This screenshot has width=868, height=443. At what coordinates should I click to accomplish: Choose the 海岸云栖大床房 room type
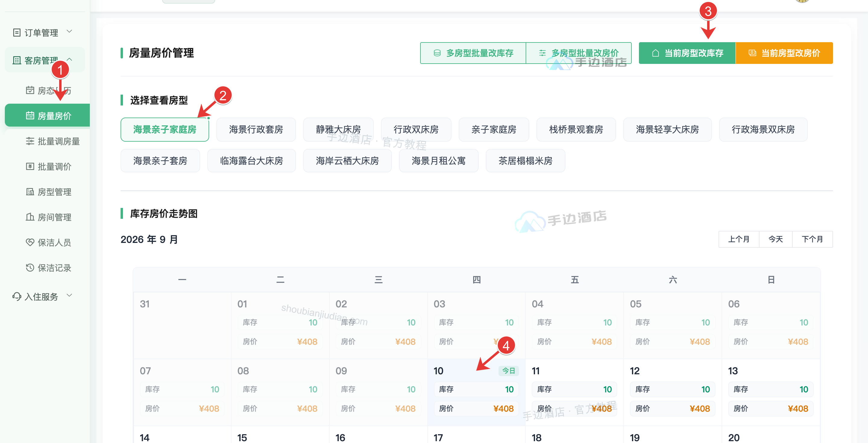tap(348, 161)
